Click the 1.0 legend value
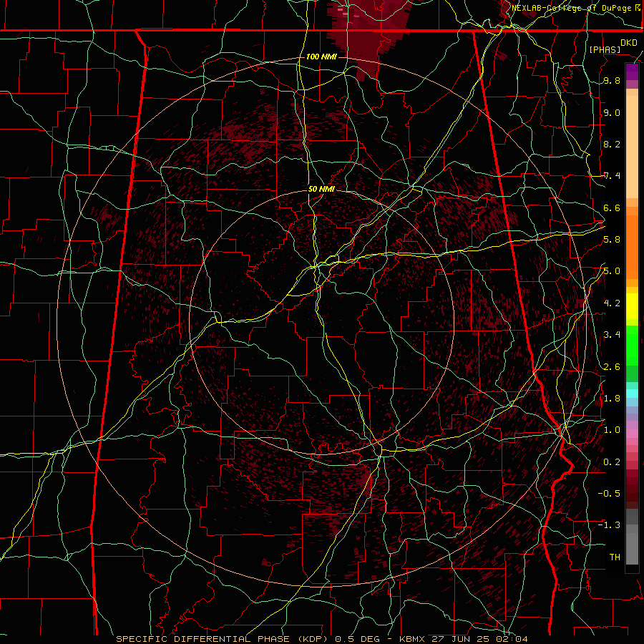644x644 pixels. point(612,429)
